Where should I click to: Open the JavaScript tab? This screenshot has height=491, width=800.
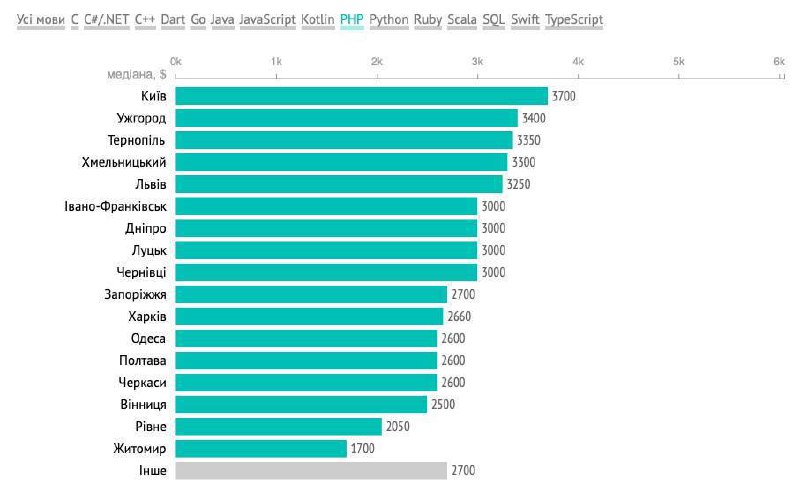point(267,20)
